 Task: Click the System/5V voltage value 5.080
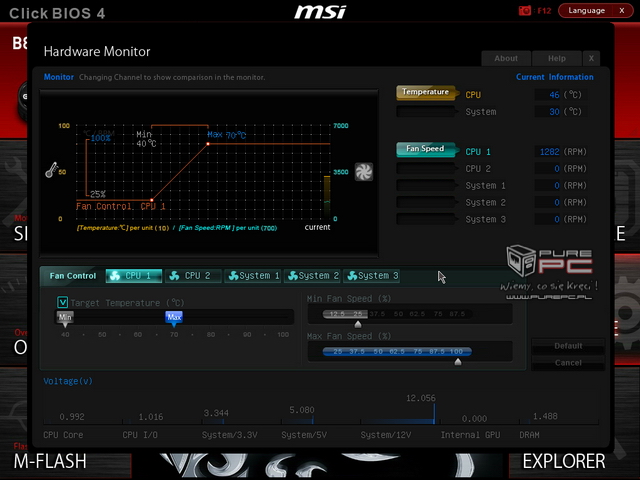pyautogui.click(x=302, y=410)
